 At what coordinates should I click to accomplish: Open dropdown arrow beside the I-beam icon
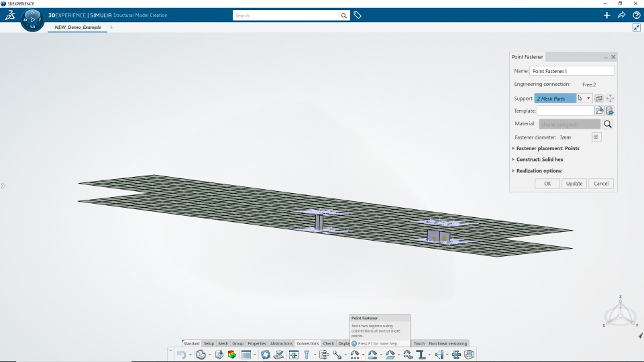(x=429, y=355)
